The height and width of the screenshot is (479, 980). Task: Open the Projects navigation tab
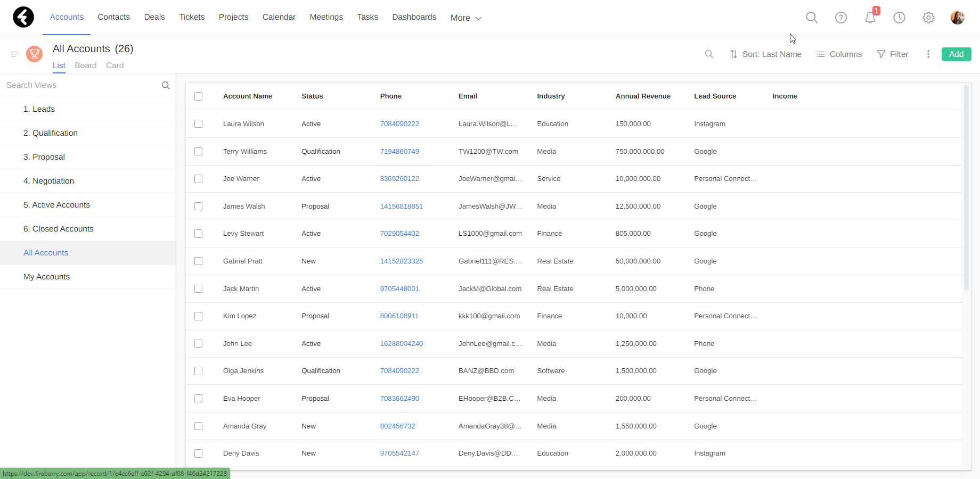[234, 17]
